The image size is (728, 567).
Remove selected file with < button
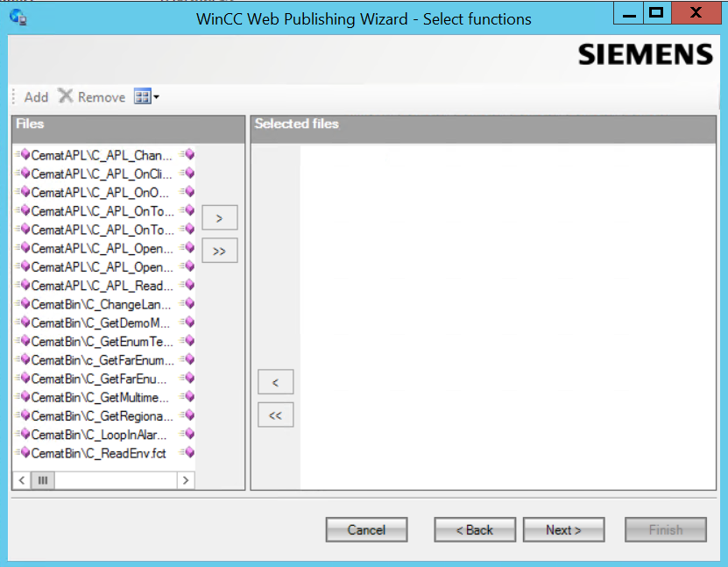pyautogui.click(x=275, y=382)
